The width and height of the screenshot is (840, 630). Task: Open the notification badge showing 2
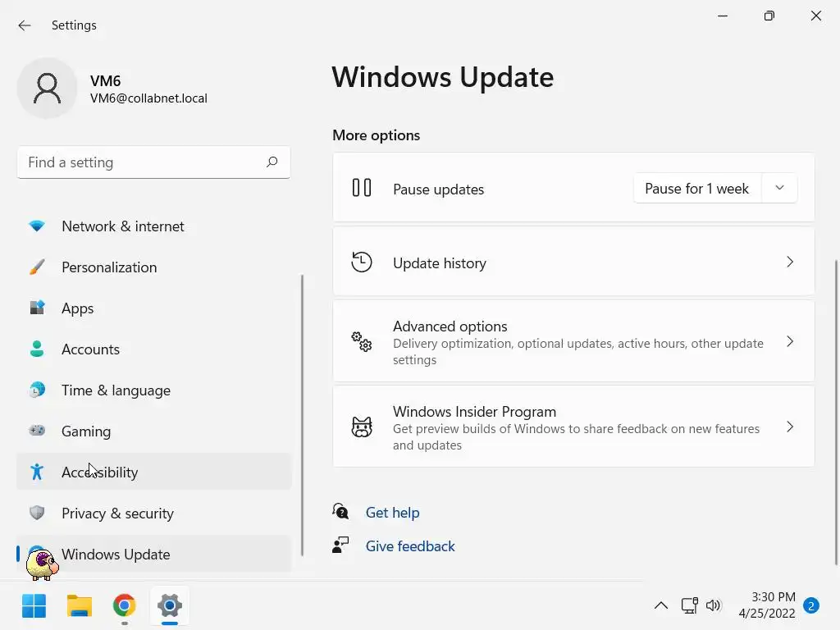point(811,606)
